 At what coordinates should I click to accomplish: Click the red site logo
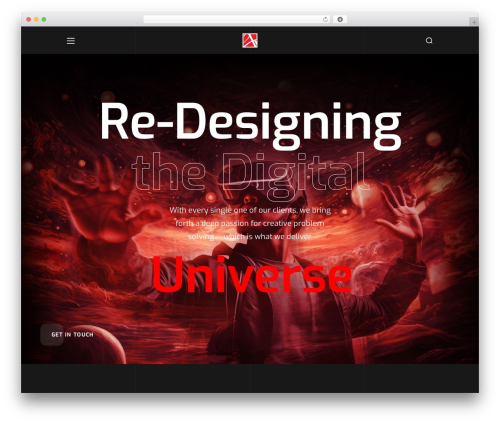tap(250, 40)
